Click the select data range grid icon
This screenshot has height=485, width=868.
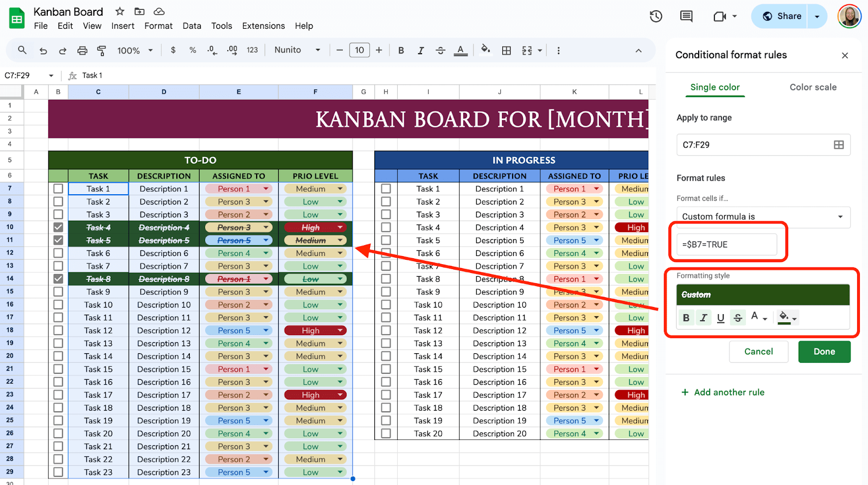pyautogui.click(x=838, y=145)
